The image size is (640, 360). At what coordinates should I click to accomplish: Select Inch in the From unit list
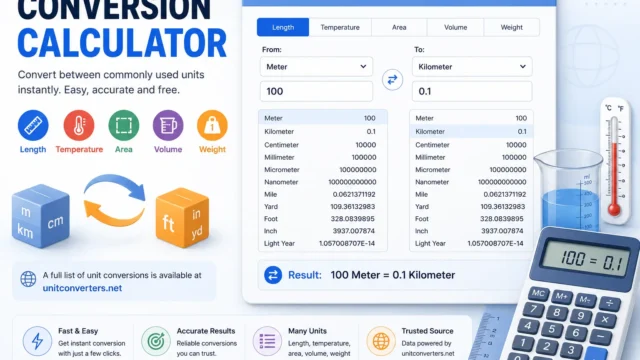tap(322, 231)
